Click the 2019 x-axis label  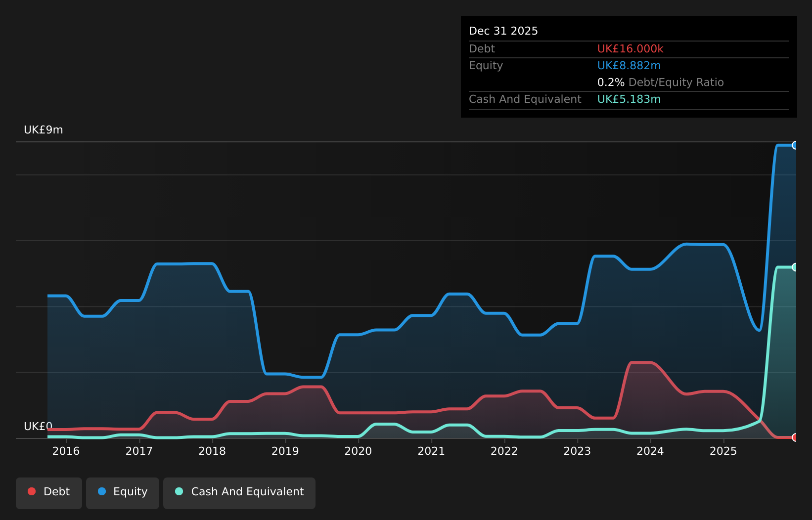pos(285,451)
